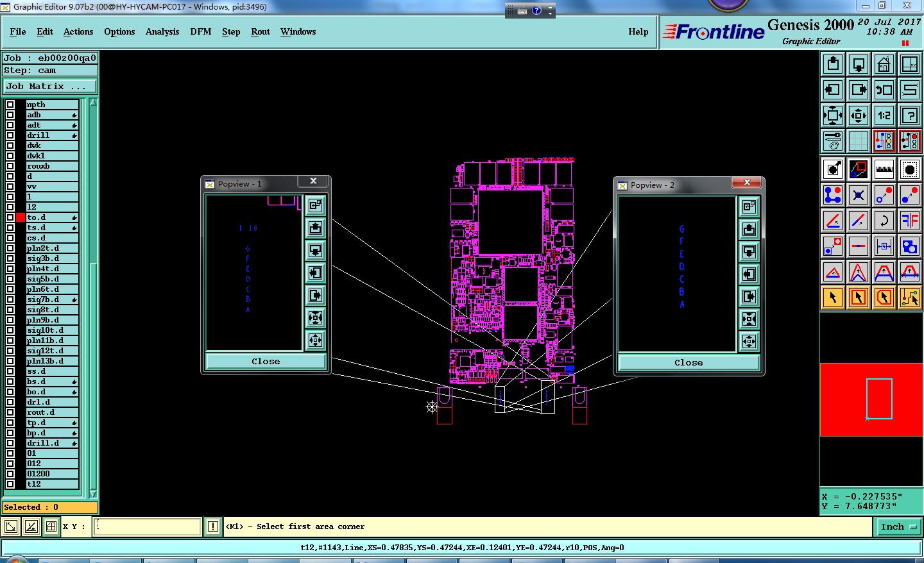Open the Rout menu
The image size is (924, 563).
(261, 31)
